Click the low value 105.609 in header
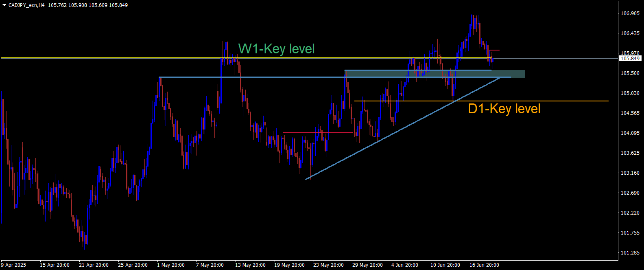This screenshot has width=644, height=270. (98, 5)
